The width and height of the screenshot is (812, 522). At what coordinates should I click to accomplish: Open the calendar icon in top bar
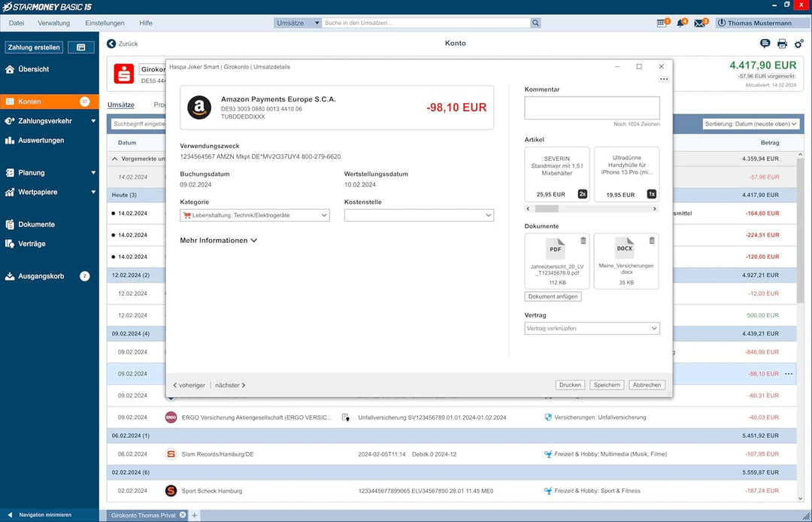click(662, 23)
